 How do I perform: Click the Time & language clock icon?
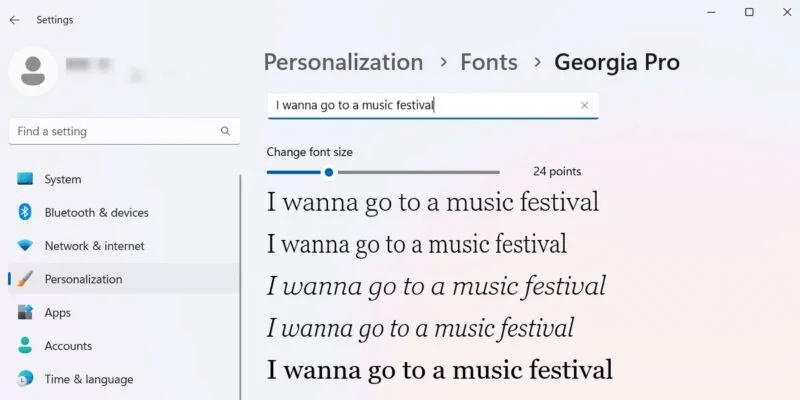(x=24, y=379)
